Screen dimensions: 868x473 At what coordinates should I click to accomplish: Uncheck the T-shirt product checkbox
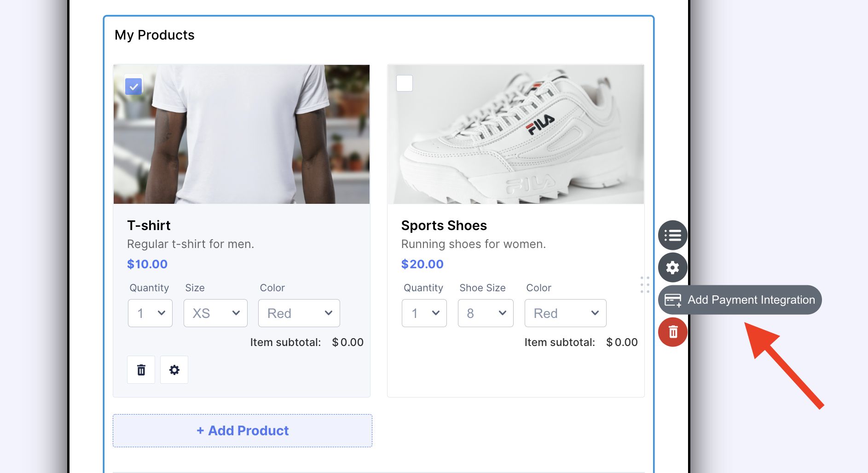pos(133,86)
